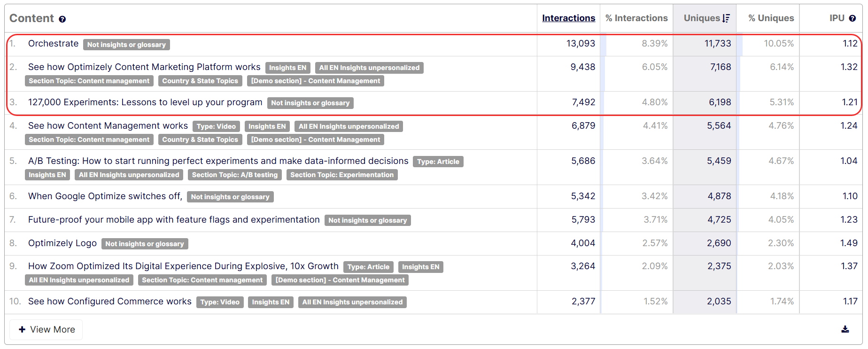Open the Orchestrate content row
This screenshot has height=349, width=868.
tap(53, 44)
